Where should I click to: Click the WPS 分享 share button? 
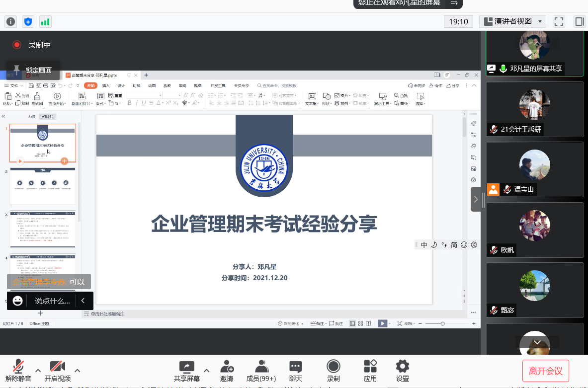[x=453, y=85]
